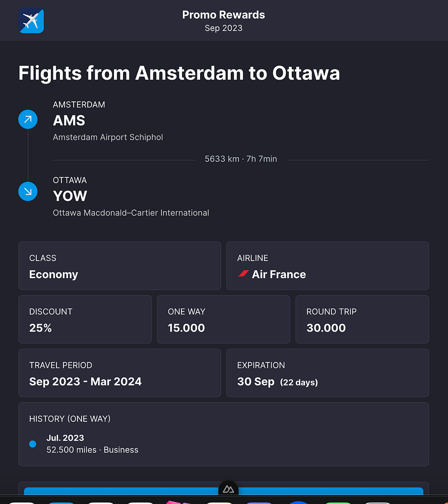Click the blue Jul. 2023 history dot
Viewport: 448px width, 504px height.
tap(33, 444)
